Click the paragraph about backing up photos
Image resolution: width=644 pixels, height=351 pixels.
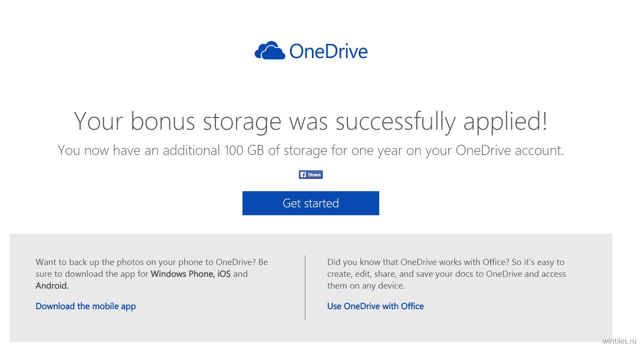[x=152, y=274]
